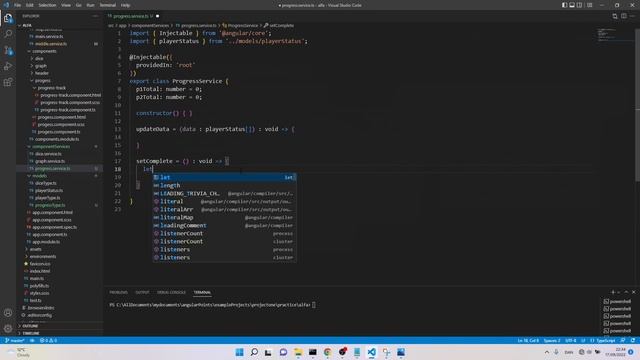Select the 'length' autocomplete suggestion
The width and height of the screenshot is (640, 360).
pyautogui.click(x=224, y=185)
